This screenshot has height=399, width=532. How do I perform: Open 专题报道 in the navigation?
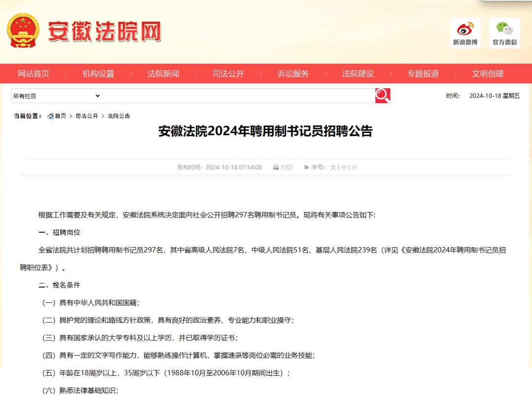[423, 74]
